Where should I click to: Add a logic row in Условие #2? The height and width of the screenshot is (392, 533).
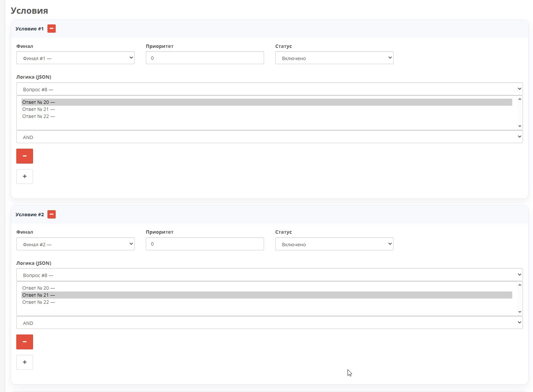[24, 362]
